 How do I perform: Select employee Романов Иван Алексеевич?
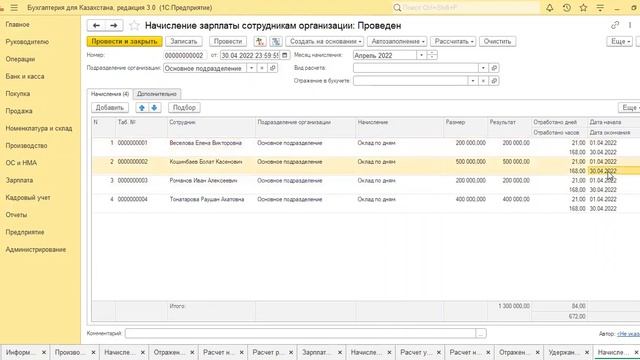[203, 180]
